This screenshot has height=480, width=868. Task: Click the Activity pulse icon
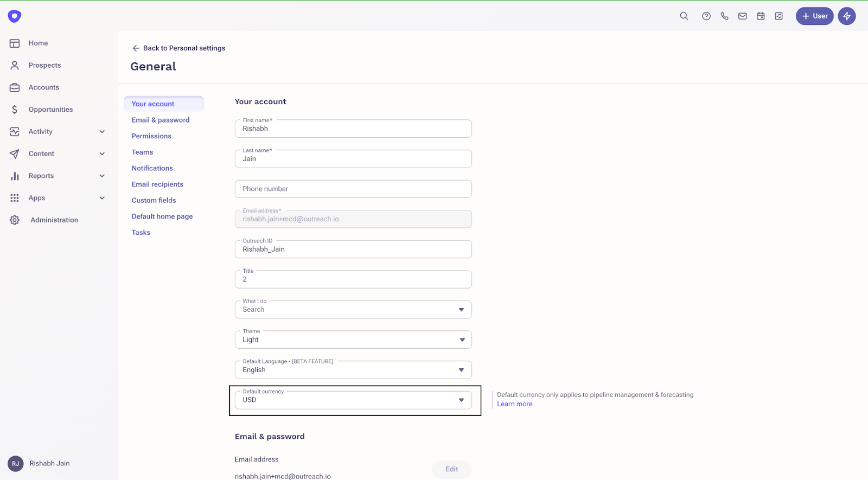[x=15, y=132]
